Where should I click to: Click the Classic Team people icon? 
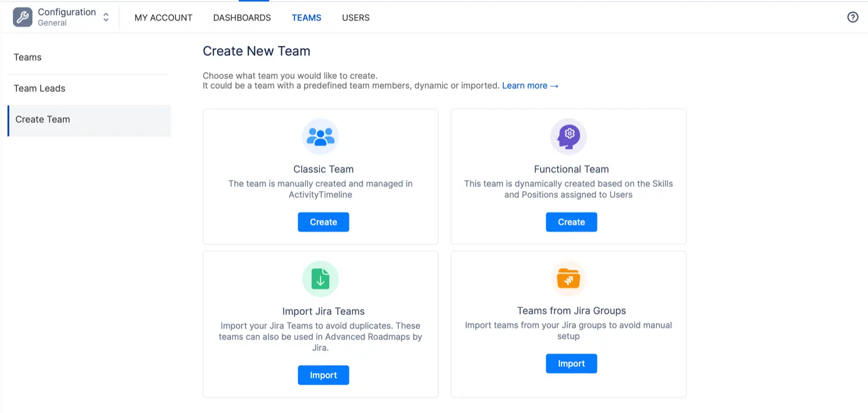320,137
